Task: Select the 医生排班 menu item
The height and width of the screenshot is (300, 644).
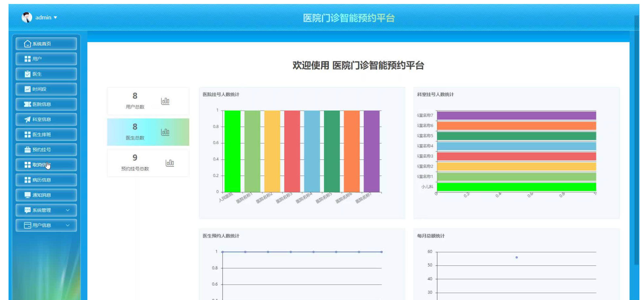Action: [x=46, y=135]
